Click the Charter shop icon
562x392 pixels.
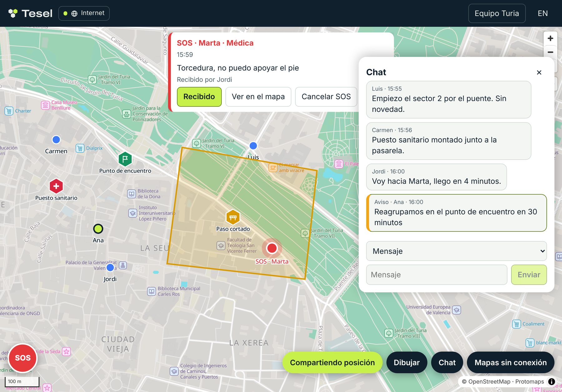[x=9, y=111]
